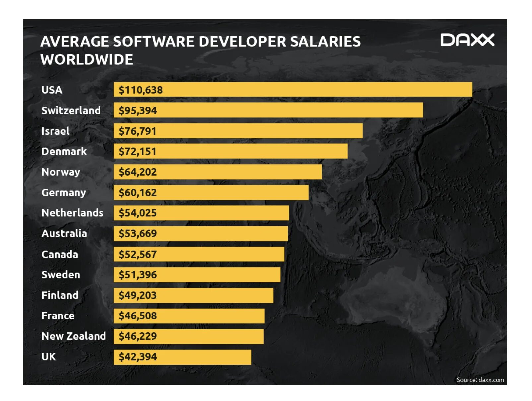Click the $51,396 salary value
Image resolution: width=532 pixels, height=401 pixels.
click(138, 275)
